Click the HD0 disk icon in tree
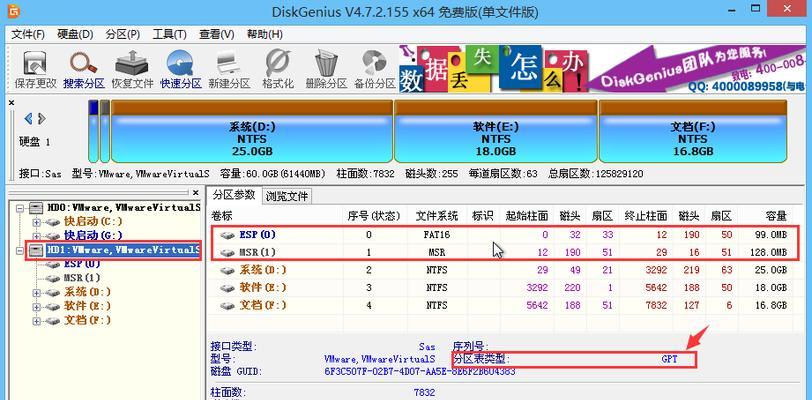 coord(36,208)
